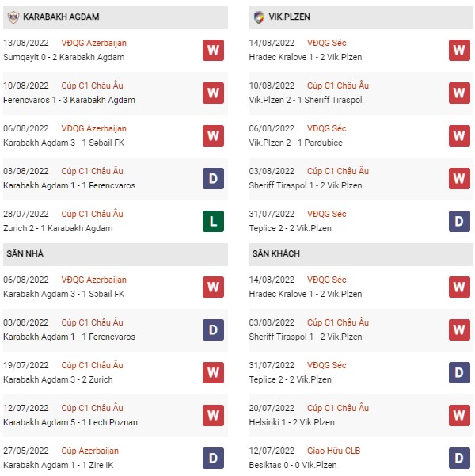Select the Ferencvaros 1 - 3 Karabakh Agdam result
Viewport: 475px width, 476px height.
pos(69,100)
